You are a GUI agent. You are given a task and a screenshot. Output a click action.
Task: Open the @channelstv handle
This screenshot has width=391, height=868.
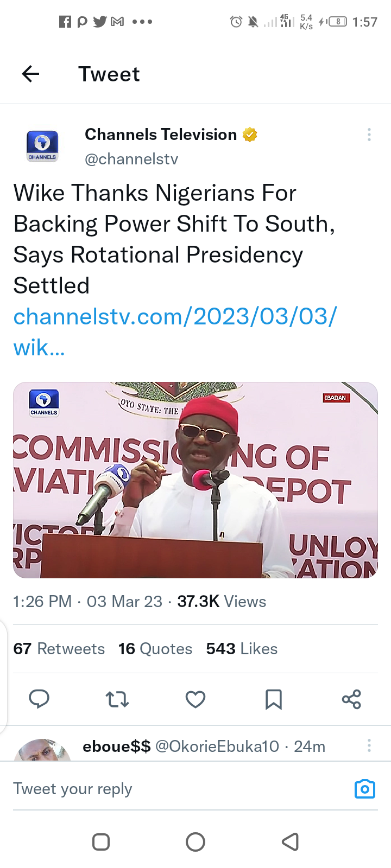coord(131,159)
